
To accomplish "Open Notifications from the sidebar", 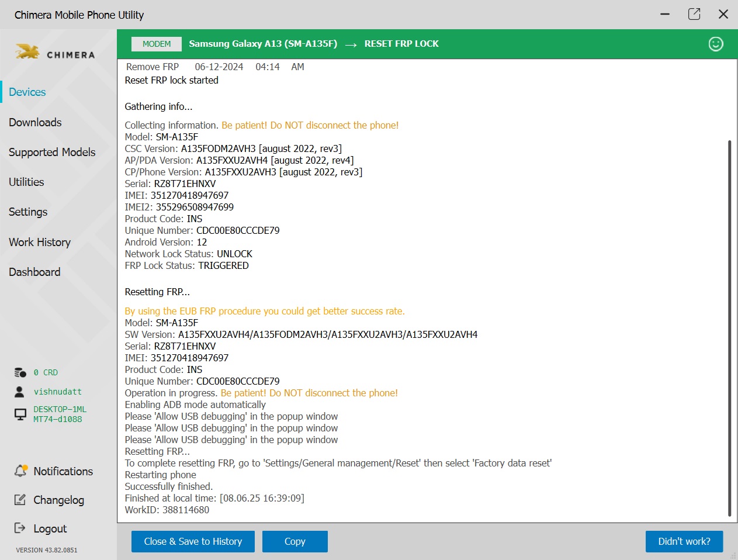I will [x=63, y=471].
